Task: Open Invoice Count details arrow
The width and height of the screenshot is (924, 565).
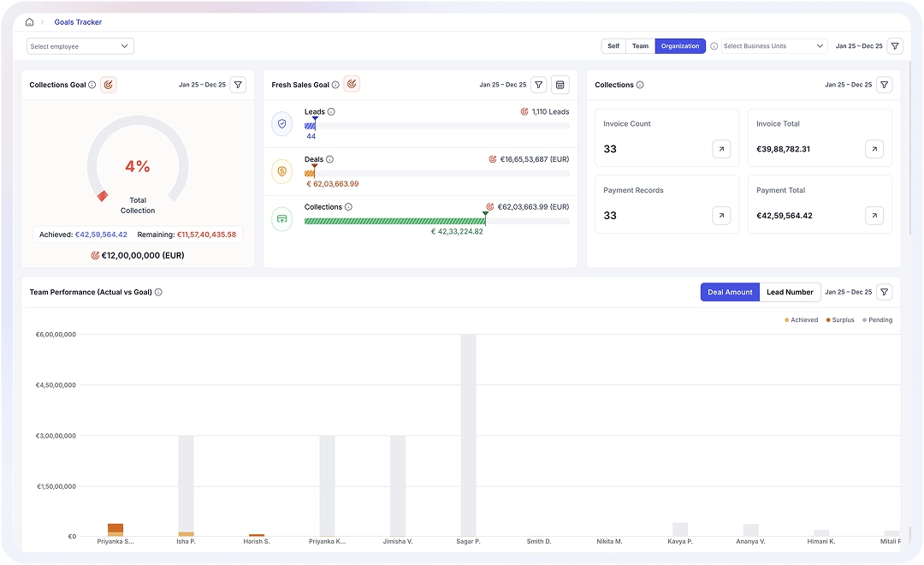Action: (x=721, y=149)
